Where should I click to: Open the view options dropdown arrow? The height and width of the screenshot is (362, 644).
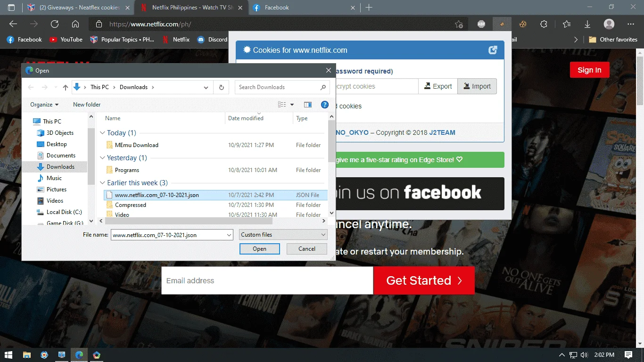point(292,105)
